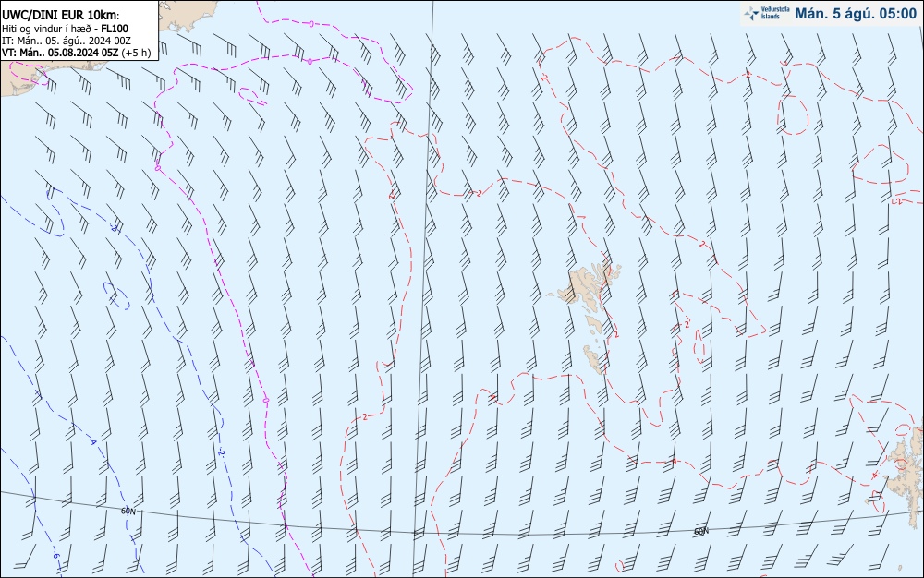924x578 pixels.
Task: Click the 'VT: Mán.. 05.08.2024 05Z (+5 h)' line
Action: point(76,53)
